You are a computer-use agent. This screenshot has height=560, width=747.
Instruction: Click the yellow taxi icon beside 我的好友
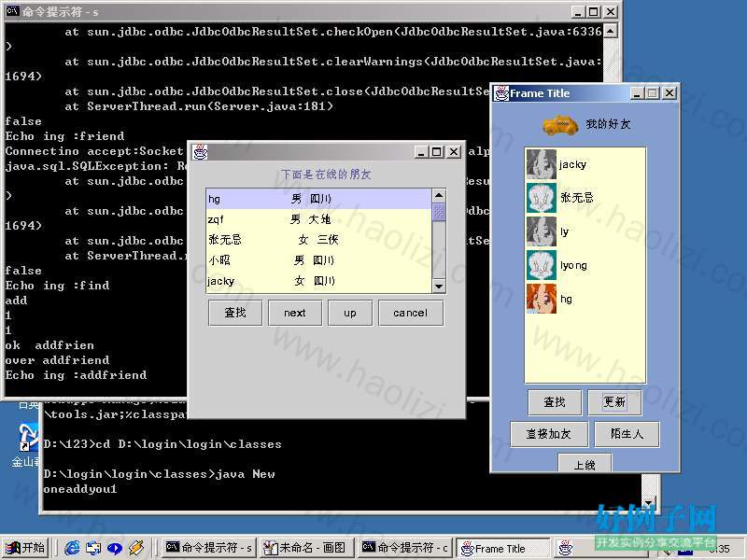pyautogui.click(x=560, y=125)
